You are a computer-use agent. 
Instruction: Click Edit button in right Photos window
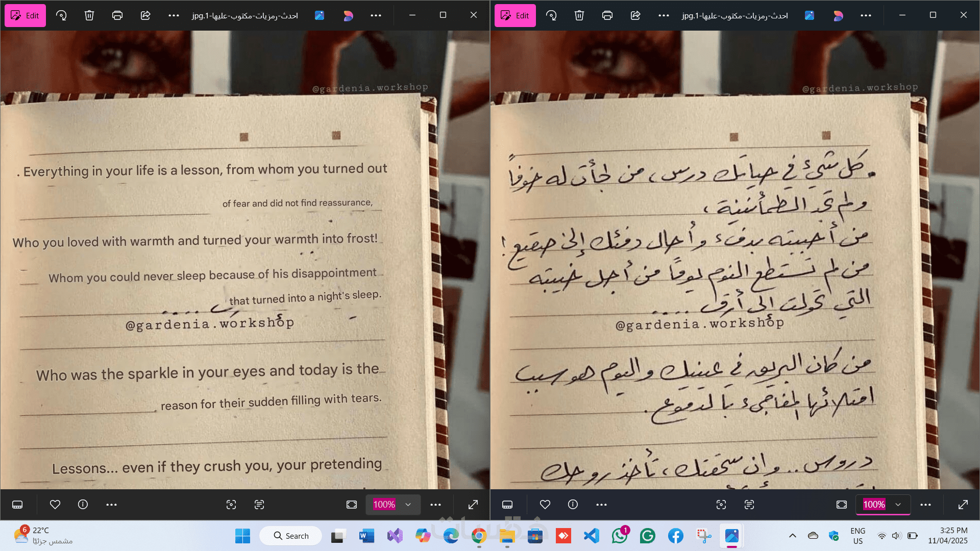515,15
